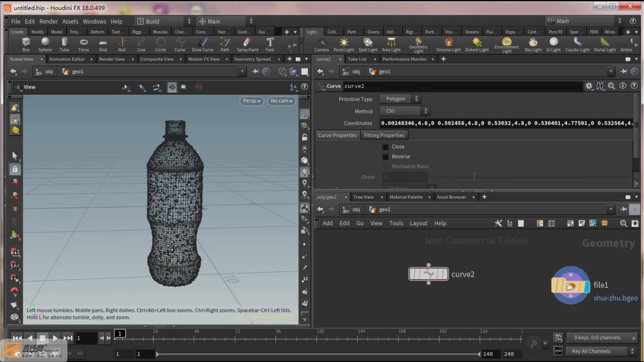Open parameter gear menu for curve2
The image size is (644, 362).
(x=589, y=86)
